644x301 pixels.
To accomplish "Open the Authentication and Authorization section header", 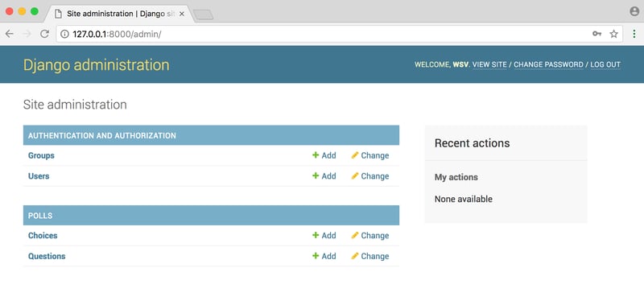I will 102,135.
